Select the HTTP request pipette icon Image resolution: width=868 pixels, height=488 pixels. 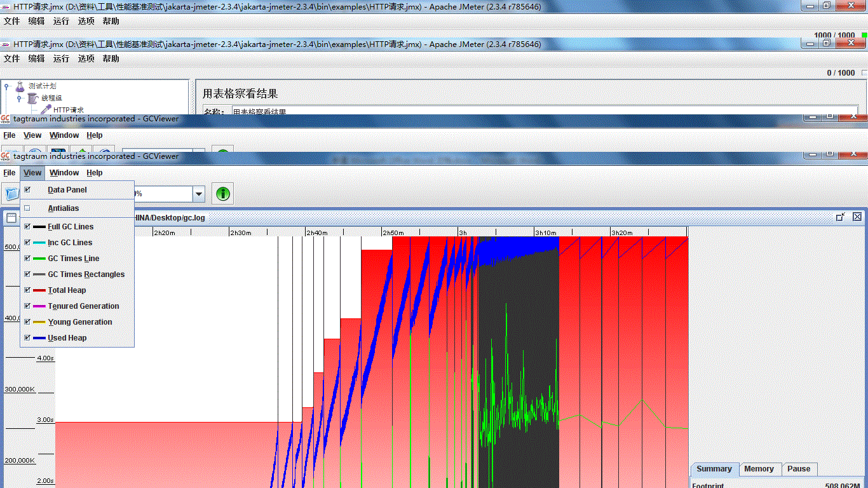[46, 110]
